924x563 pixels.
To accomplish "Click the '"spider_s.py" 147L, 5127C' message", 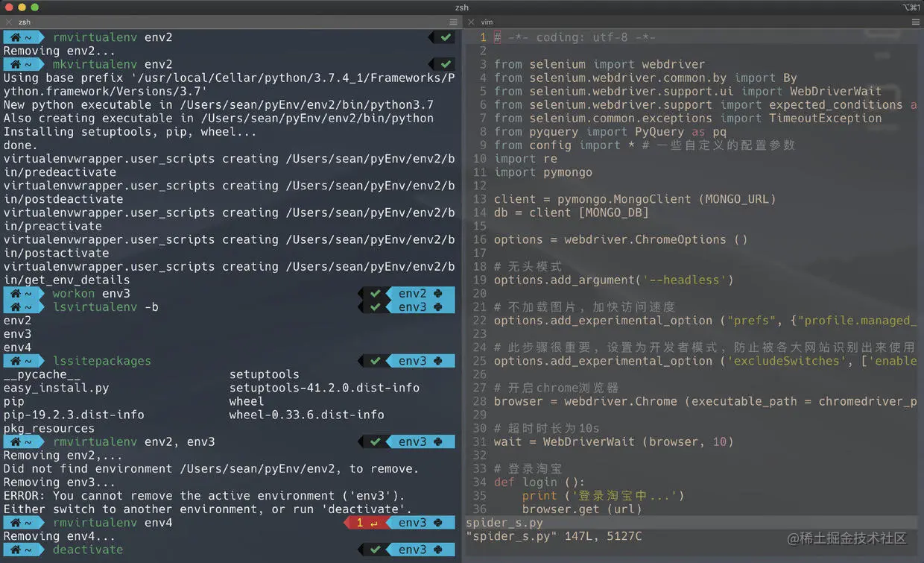I will tap(554, 536).
